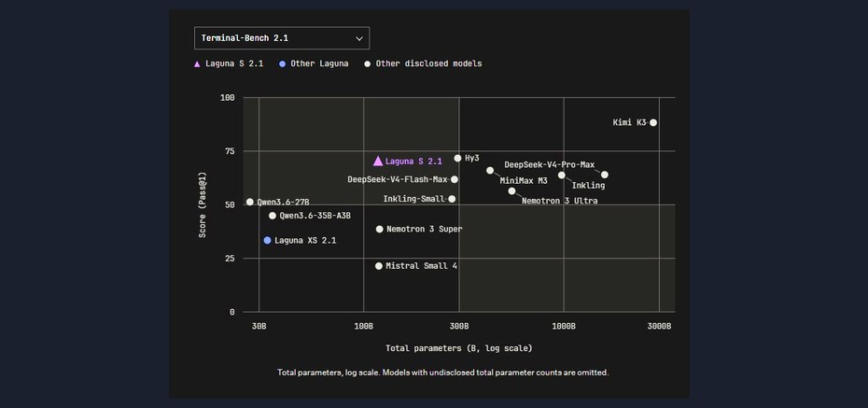Click the 'Qwen3.6-35B-A3B' chart label

point(315,216)
